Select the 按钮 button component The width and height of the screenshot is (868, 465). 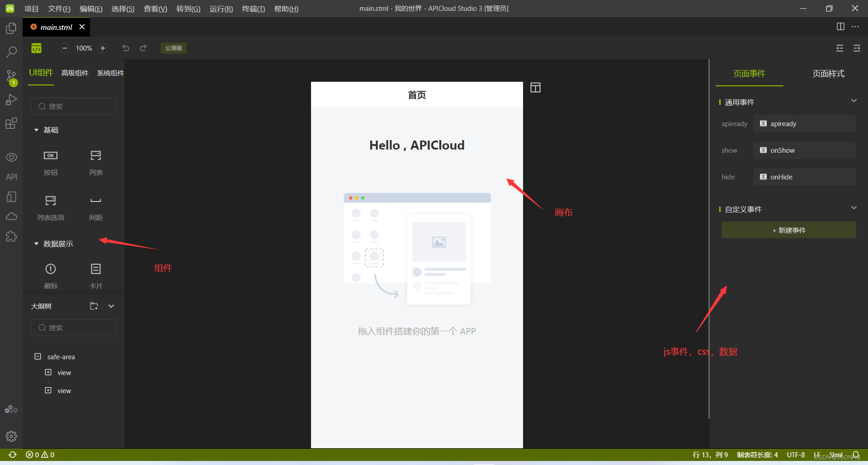(51, 163)
